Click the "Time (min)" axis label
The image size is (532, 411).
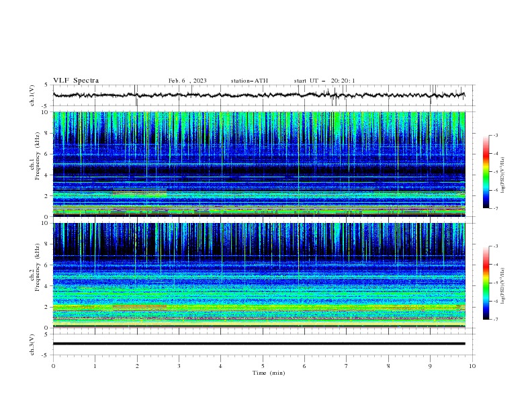point(269,373)
